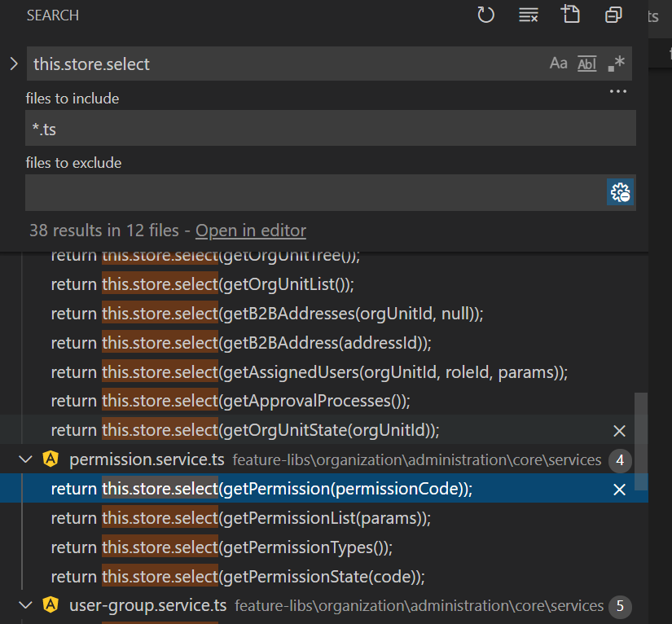Collapse user-group.service.ts results
Viewport: 672px width, 624px height.
26,605
